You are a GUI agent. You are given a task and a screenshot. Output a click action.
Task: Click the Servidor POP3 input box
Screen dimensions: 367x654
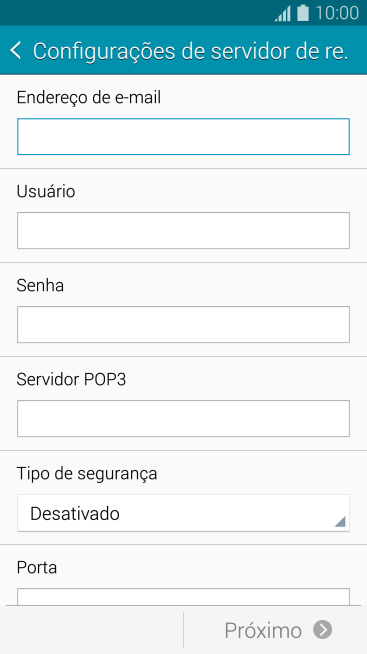183,418
